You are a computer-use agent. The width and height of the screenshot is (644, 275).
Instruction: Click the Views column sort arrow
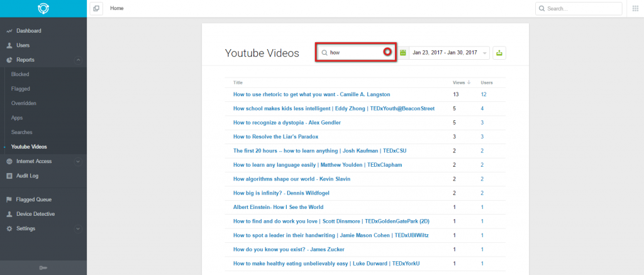pos(469,82)
